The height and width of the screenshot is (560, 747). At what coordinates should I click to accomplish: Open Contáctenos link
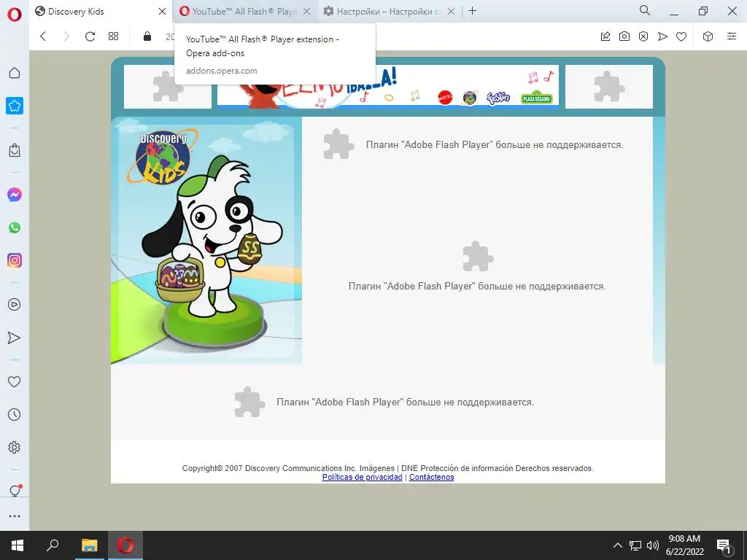[x=432, y=477]
